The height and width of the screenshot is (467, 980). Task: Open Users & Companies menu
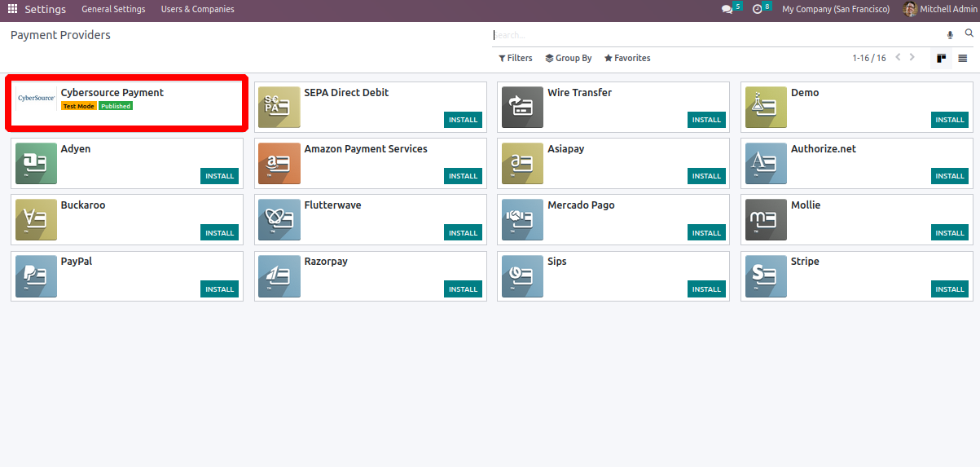(197, 9)
